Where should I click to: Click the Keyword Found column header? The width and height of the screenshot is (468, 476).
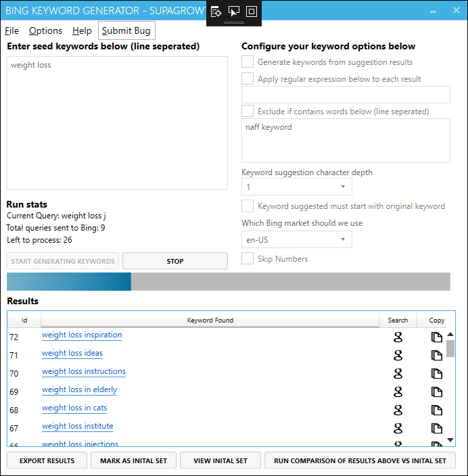(x=210, y=320)
